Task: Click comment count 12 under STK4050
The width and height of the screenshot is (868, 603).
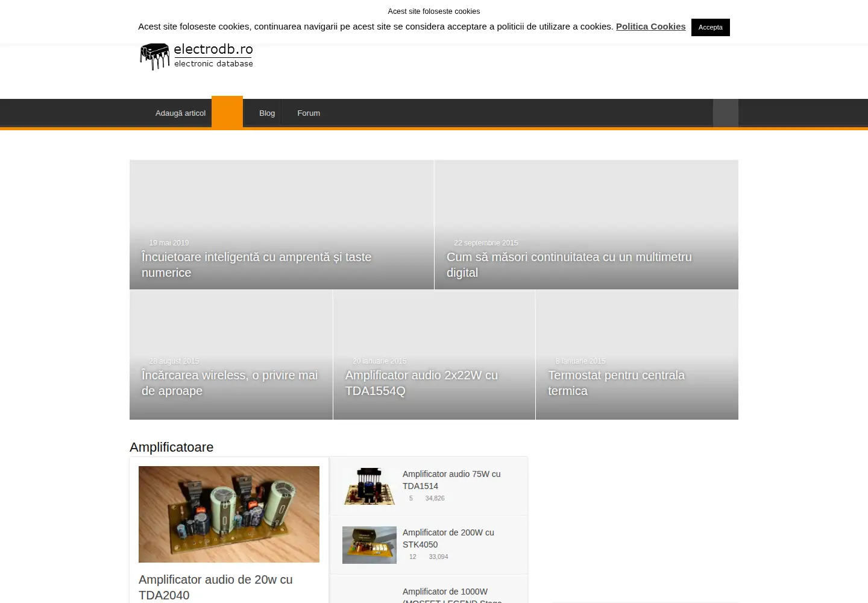Action: pos(413,557)
